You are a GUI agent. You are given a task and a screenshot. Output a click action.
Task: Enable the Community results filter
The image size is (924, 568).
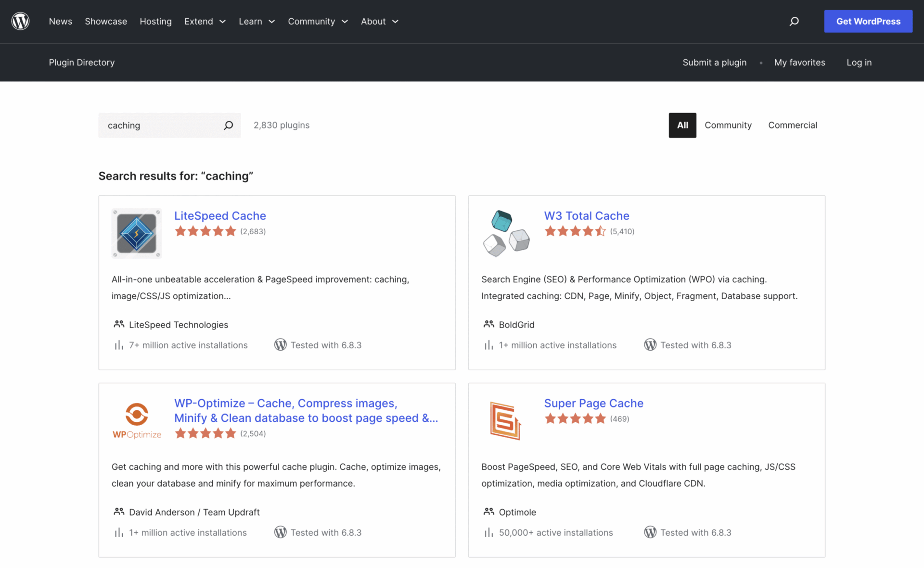pos(728,125)
